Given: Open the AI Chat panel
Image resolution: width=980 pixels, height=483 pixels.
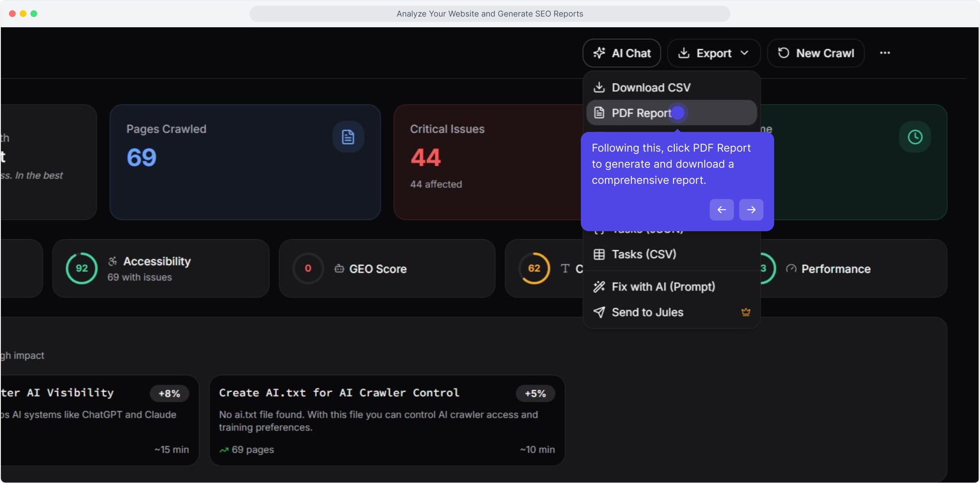Looking at the screenshot, I should coord(622,53).
